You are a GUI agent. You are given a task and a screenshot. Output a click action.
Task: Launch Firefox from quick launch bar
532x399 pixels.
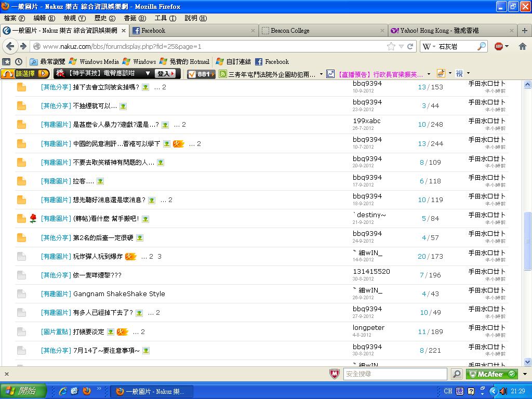coord(87,391)
